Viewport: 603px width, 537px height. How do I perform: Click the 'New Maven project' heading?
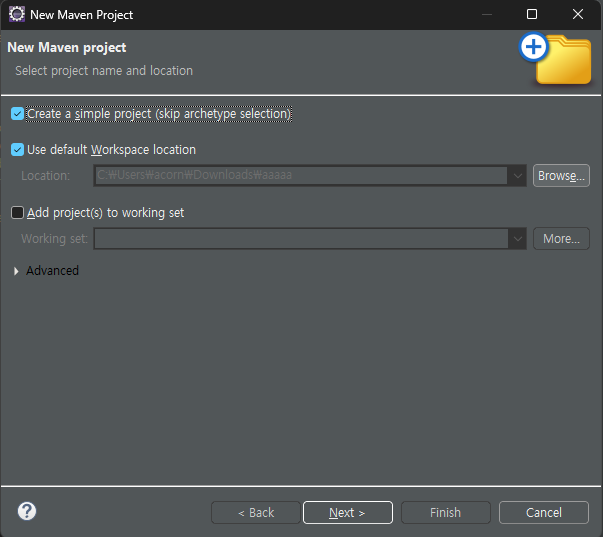(x=67, y=47)
